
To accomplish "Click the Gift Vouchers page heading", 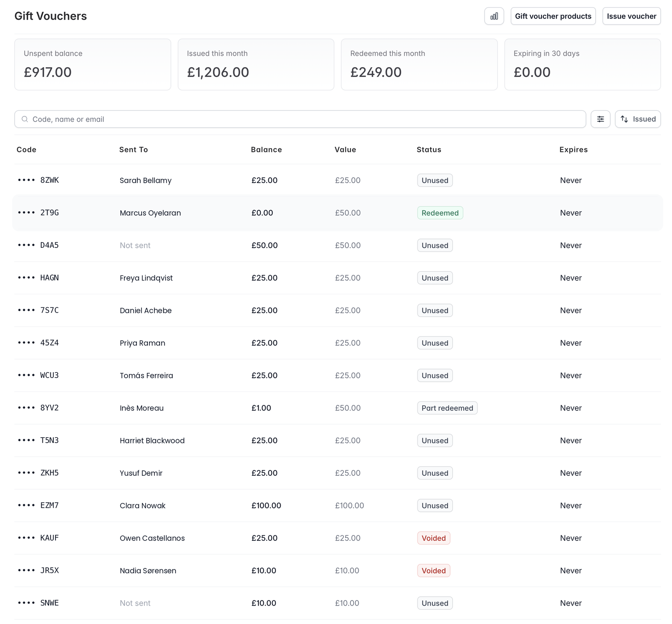I will tap(50, 16).
